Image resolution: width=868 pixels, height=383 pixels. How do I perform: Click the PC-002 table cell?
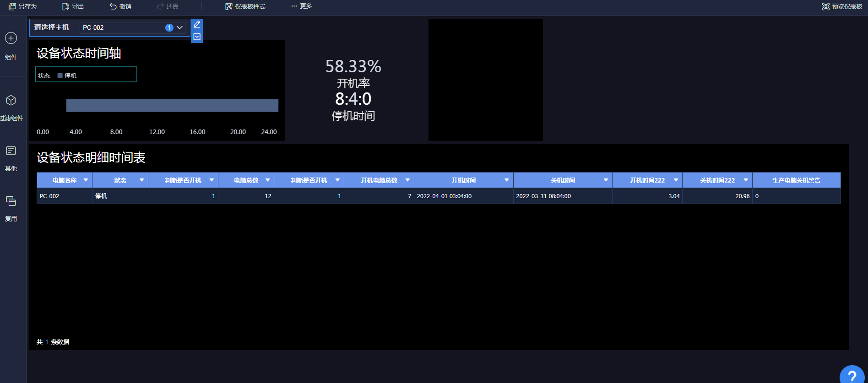point(65,196)
